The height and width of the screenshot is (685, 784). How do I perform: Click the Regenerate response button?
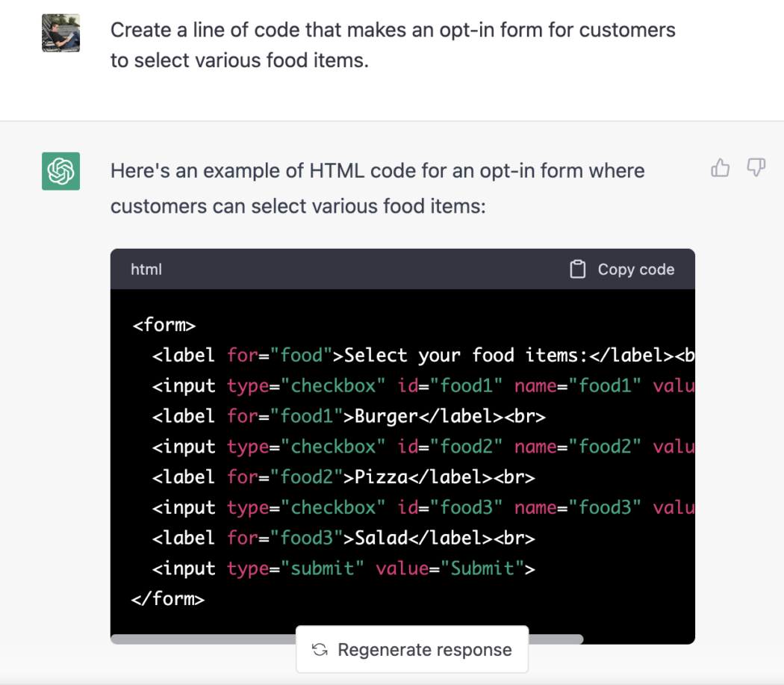(411, 649)
